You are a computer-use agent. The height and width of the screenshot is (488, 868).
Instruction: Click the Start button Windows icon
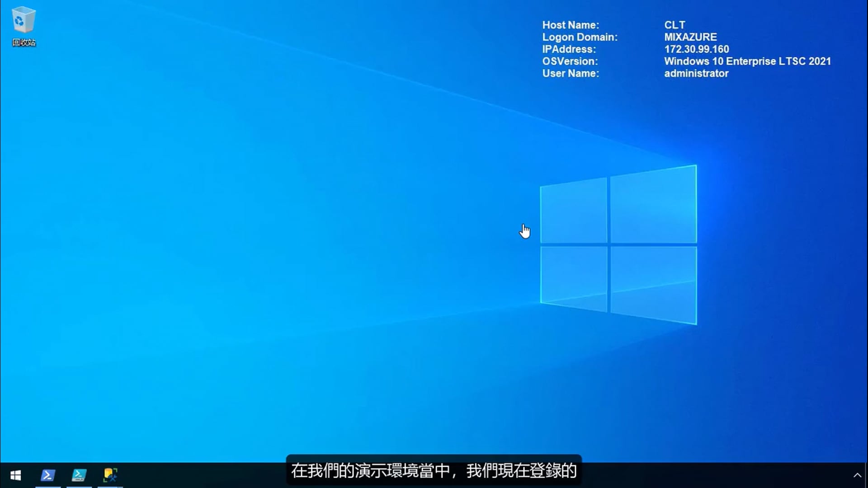[x=16, y=475]
